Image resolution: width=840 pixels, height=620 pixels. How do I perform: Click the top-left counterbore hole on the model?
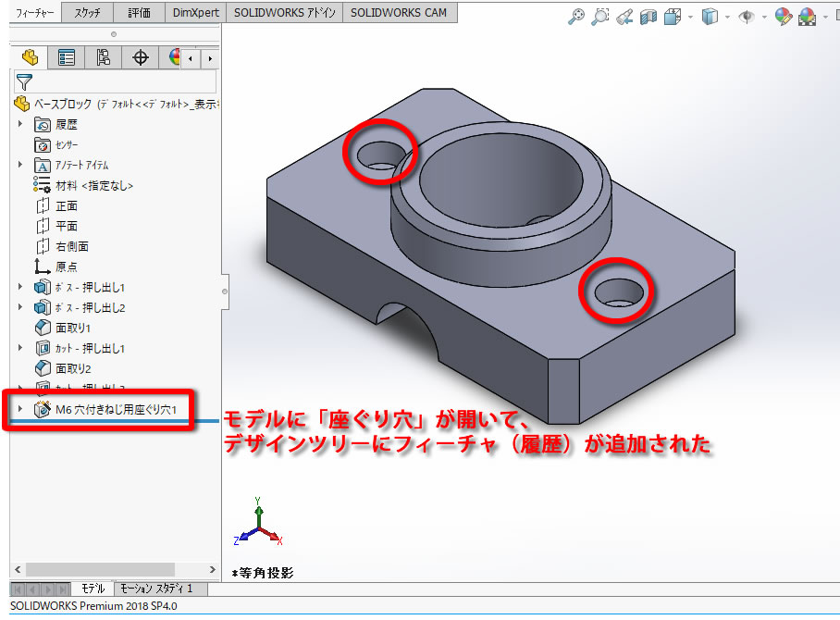(380, 155)
